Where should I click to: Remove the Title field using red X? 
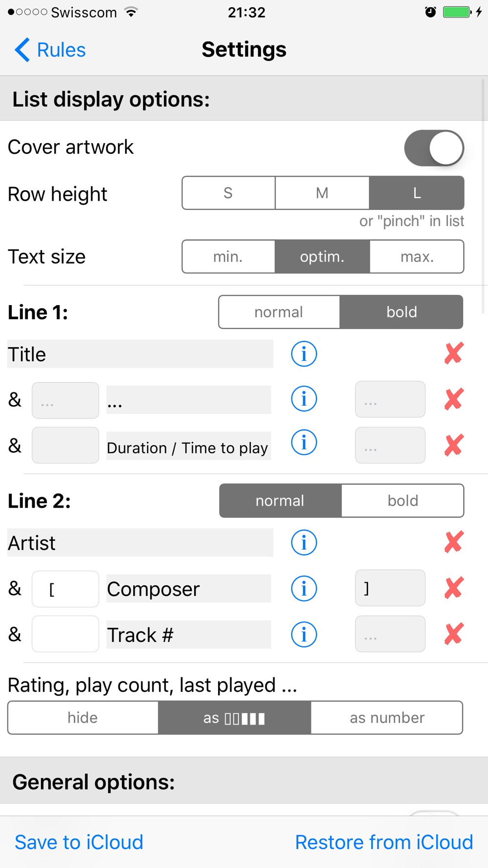(x=454, y=354)
